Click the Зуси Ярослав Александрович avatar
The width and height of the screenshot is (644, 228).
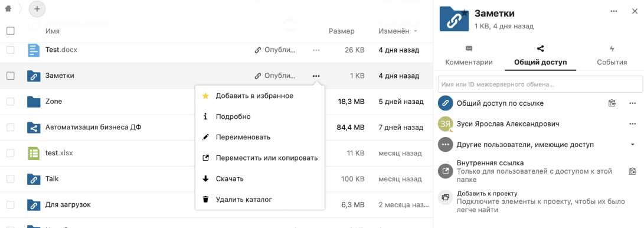point(445,123)
